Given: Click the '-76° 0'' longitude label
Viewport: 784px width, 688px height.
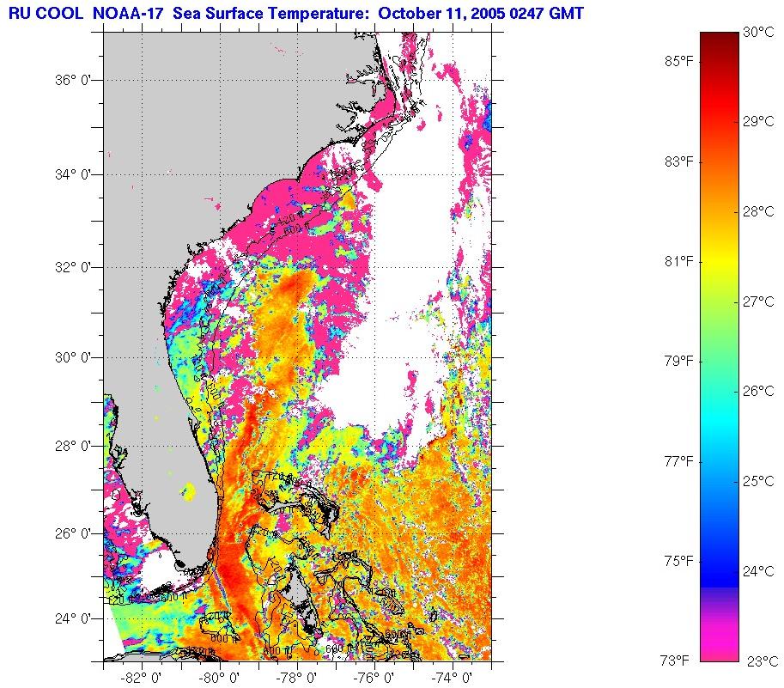Looking at the screenshot, I should point(374,679).
